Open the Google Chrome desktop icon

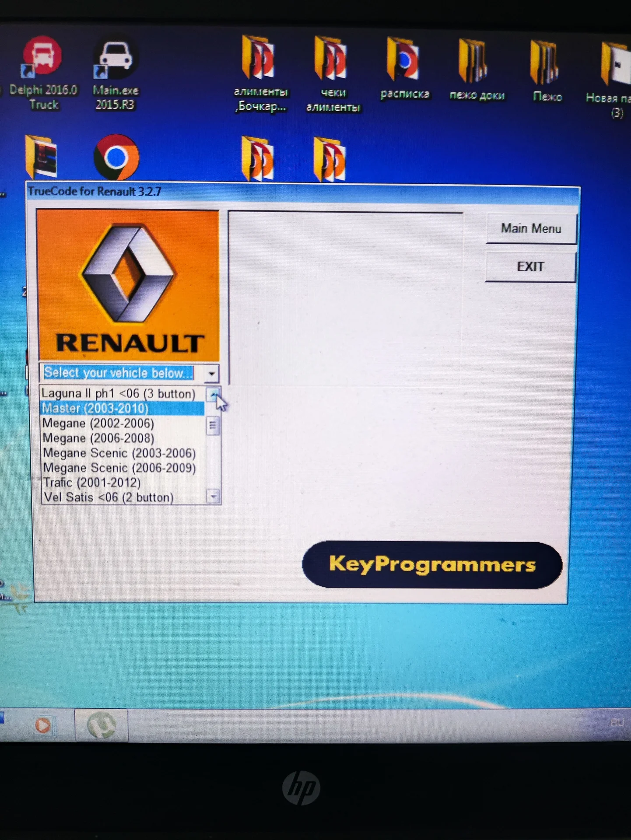[116, 157]
